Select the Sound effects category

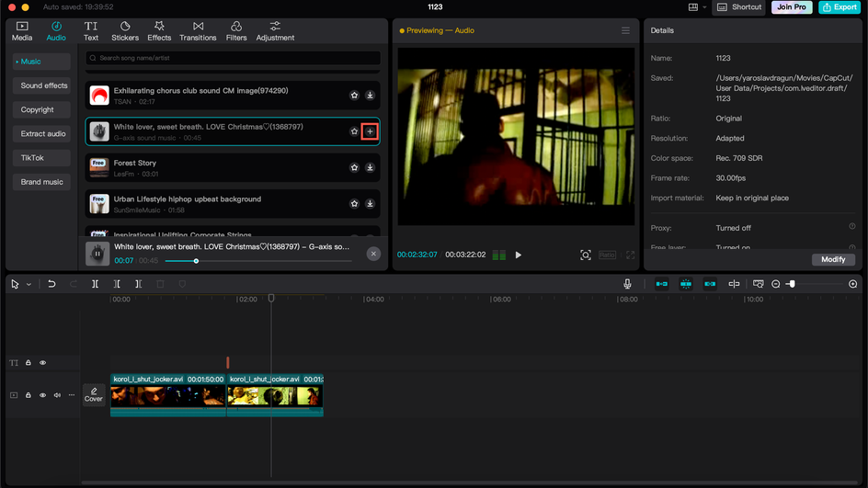click(41, 85)
